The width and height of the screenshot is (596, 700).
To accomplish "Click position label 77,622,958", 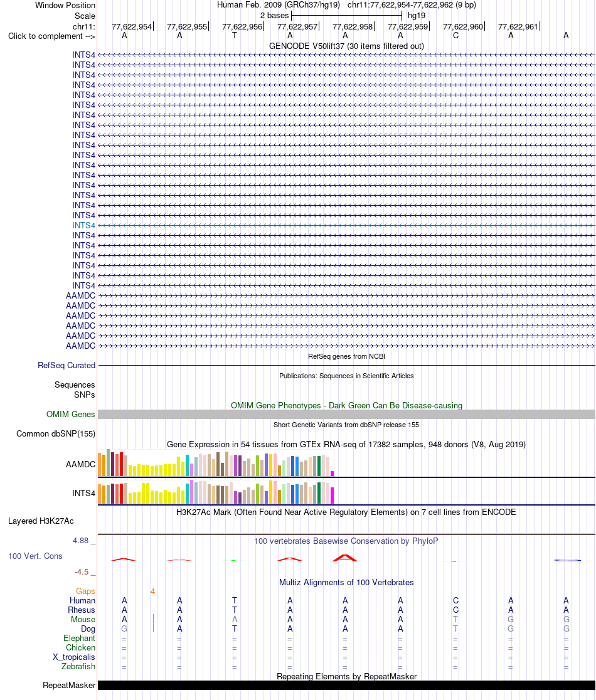I will [353, 27].
